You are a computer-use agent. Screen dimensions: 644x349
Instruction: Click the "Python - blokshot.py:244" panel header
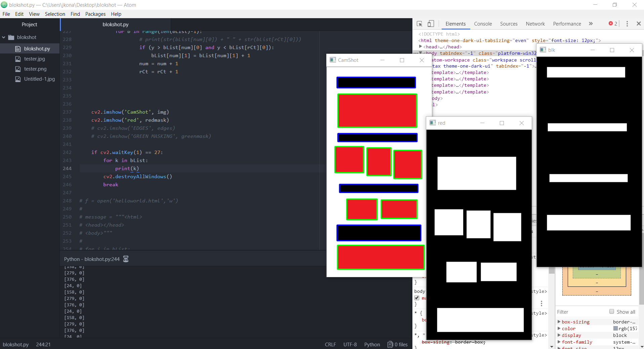(x=92, y=259)
